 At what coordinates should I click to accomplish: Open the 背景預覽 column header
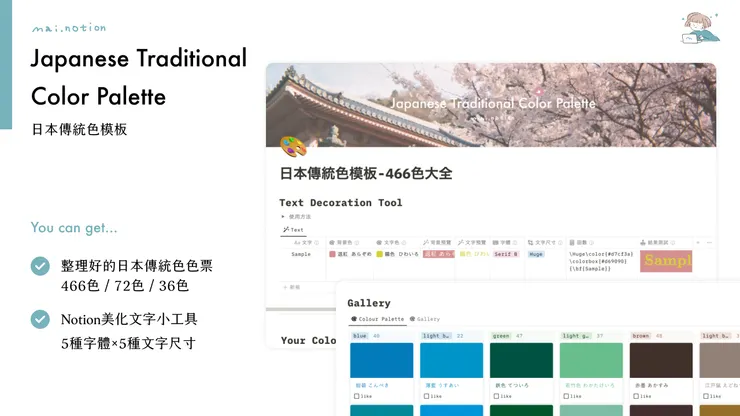[x=437, y=243]
